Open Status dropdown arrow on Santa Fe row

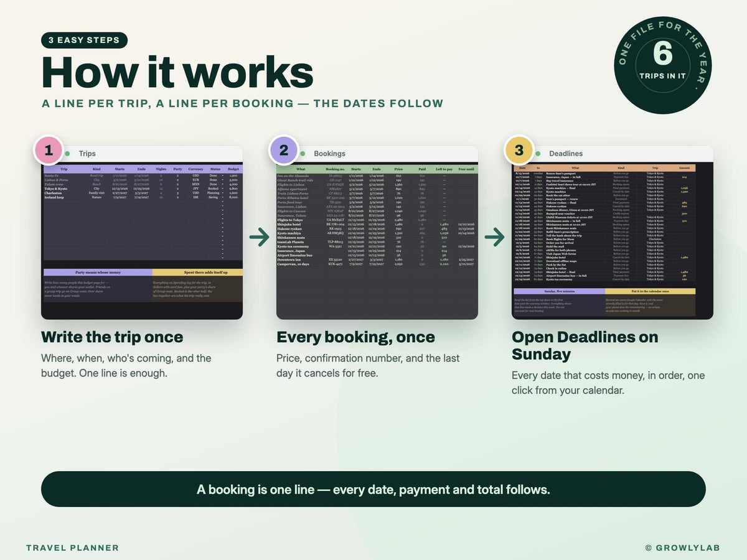222,175
